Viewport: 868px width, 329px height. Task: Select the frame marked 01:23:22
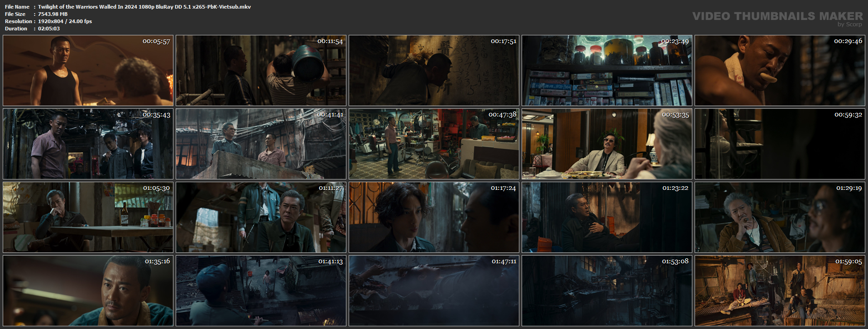point(607,217)
